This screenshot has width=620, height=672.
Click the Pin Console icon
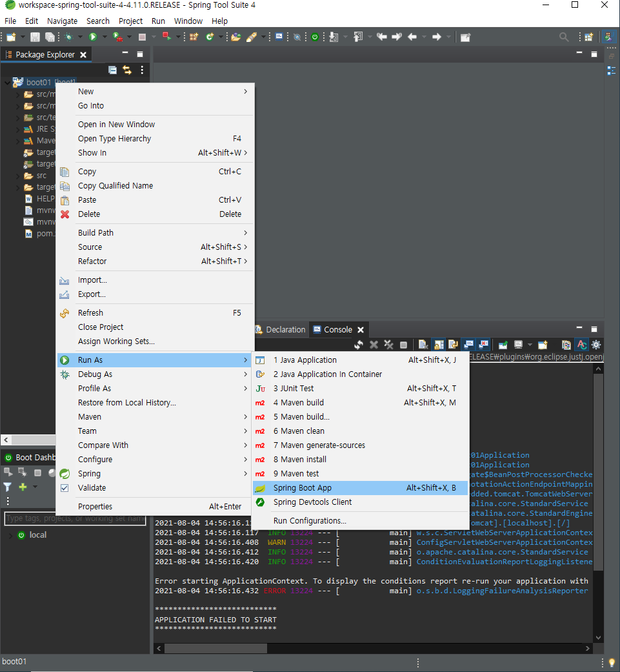coord(503,345)
